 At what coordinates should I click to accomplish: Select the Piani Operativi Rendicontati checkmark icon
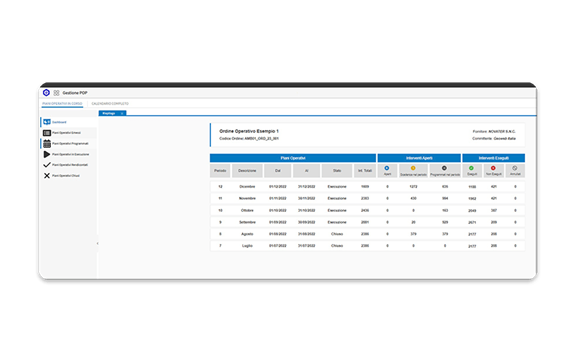[47, 165]
